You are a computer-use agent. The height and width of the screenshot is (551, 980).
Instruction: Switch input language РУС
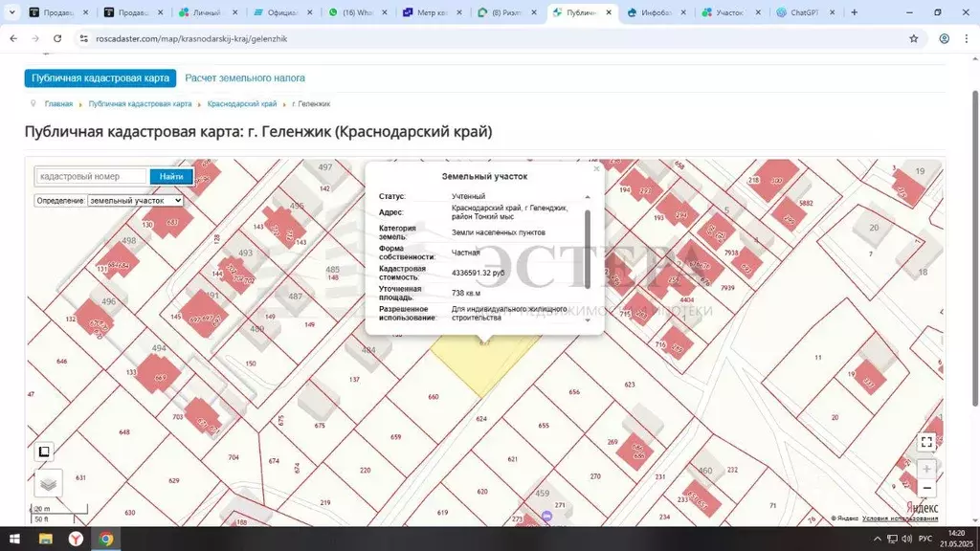pos(925,539)
